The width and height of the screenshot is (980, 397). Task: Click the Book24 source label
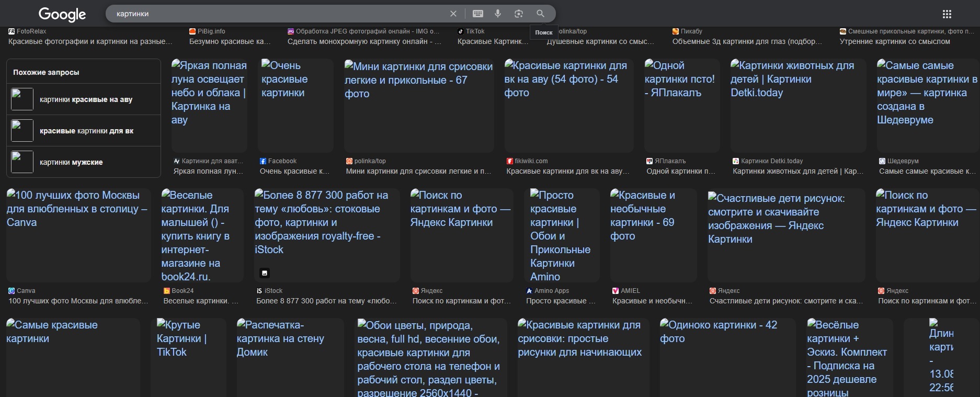pos(183,291)
